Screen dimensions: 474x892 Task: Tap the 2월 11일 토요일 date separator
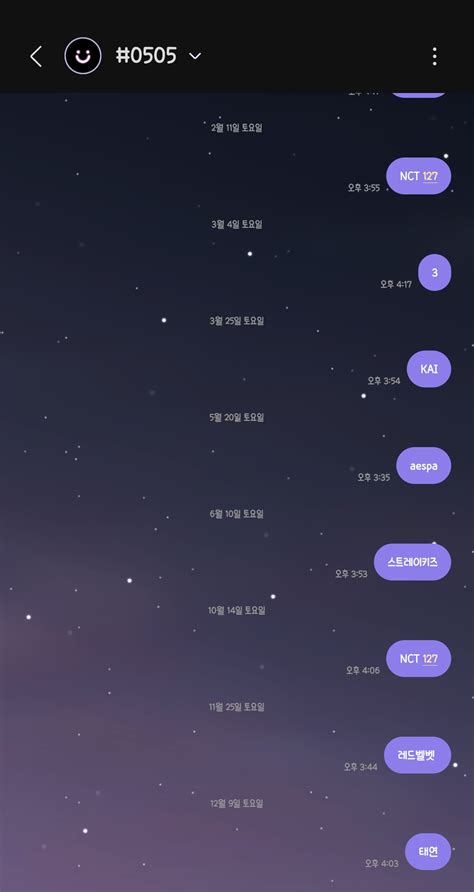pos(237,128)
